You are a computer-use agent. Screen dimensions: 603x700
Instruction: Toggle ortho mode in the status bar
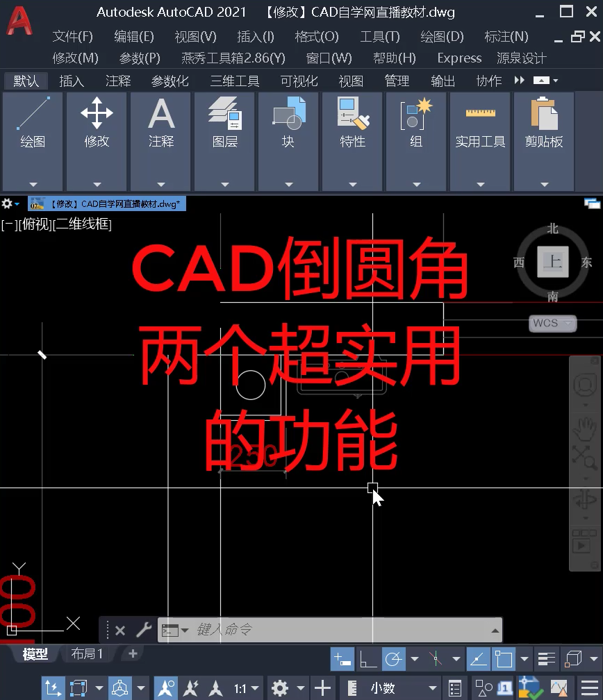click(x=367, y=658)
